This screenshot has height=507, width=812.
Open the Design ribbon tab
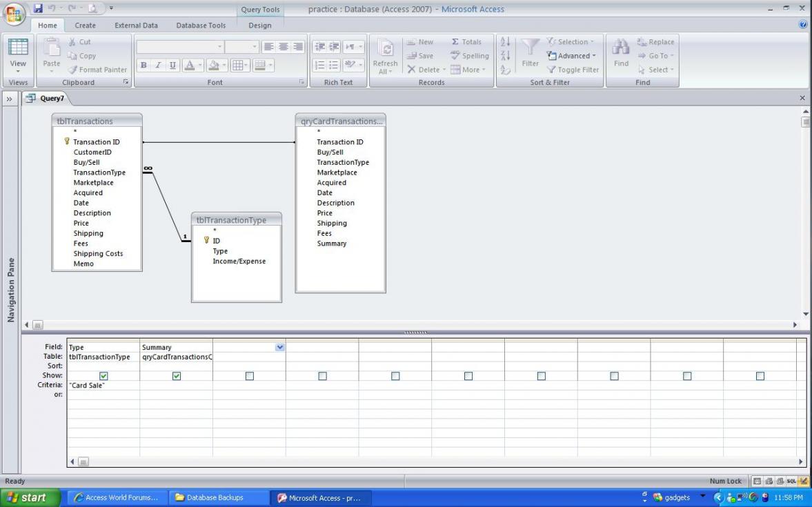[x=259, y=26]
